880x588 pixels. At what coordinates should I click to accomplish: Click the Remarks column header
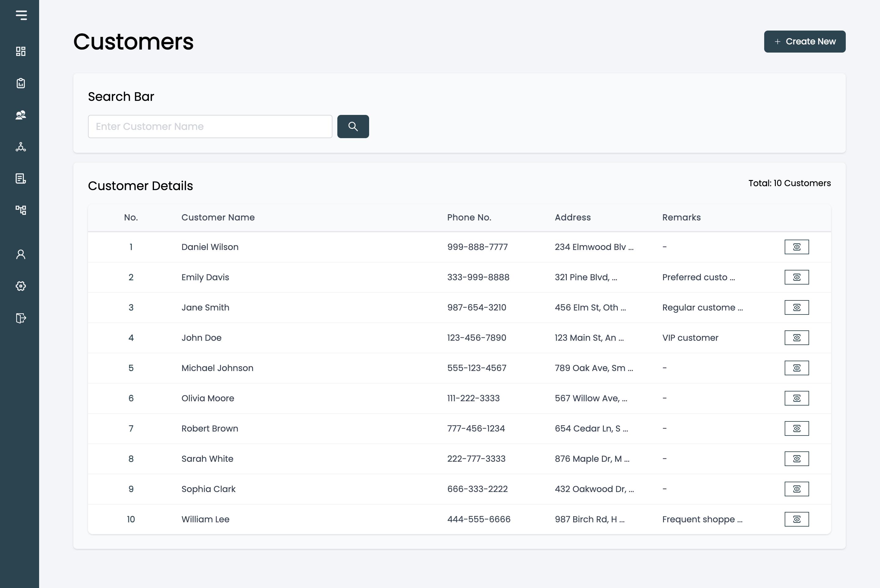tap(681, 218)
